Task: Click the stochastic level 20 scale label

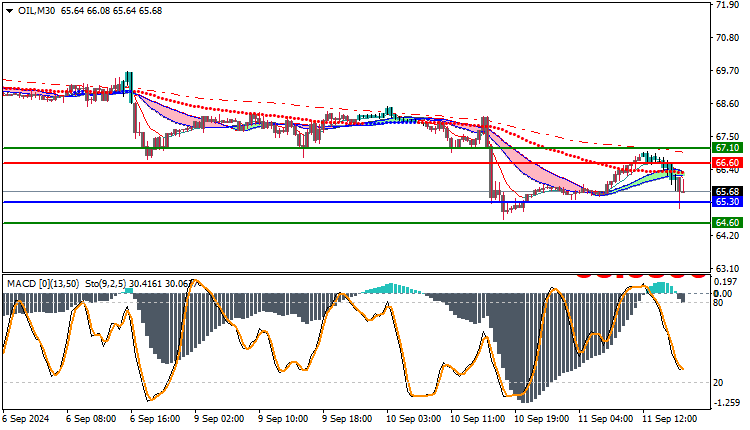Action: pos(718,383)
